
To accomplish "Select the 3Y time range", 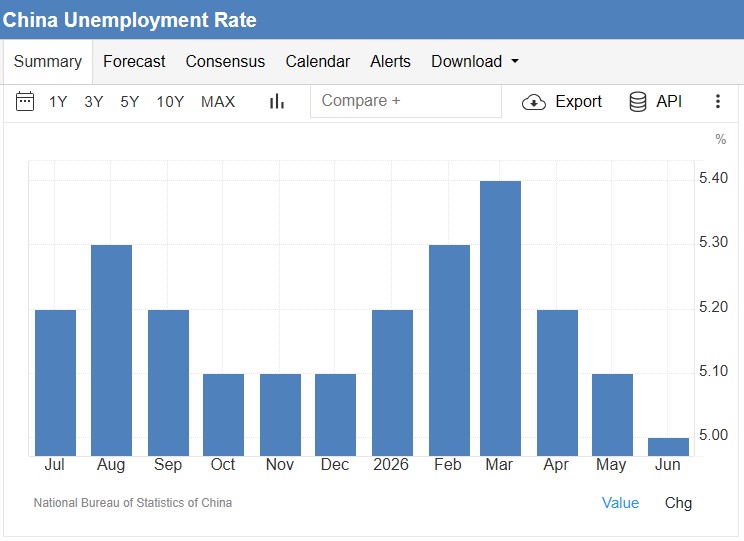I will [93, 102].
